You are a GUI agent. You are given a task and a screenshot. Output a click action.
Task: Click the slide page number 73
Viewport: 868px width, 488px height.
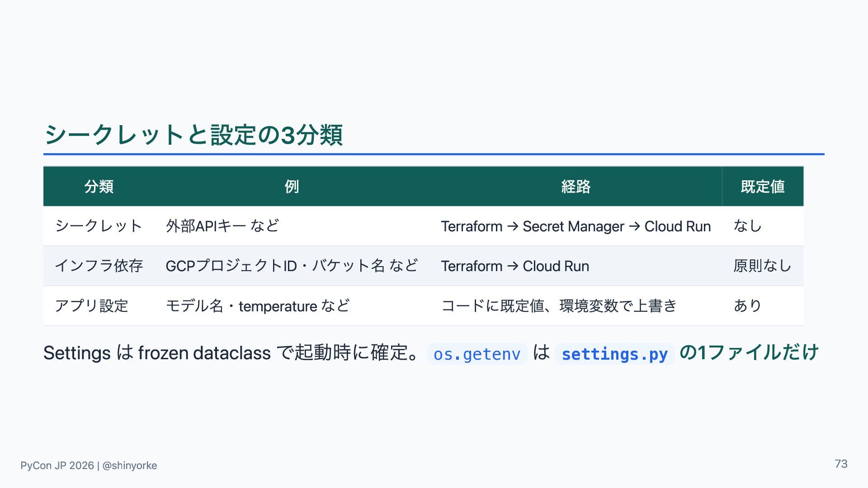coord(841,464)
